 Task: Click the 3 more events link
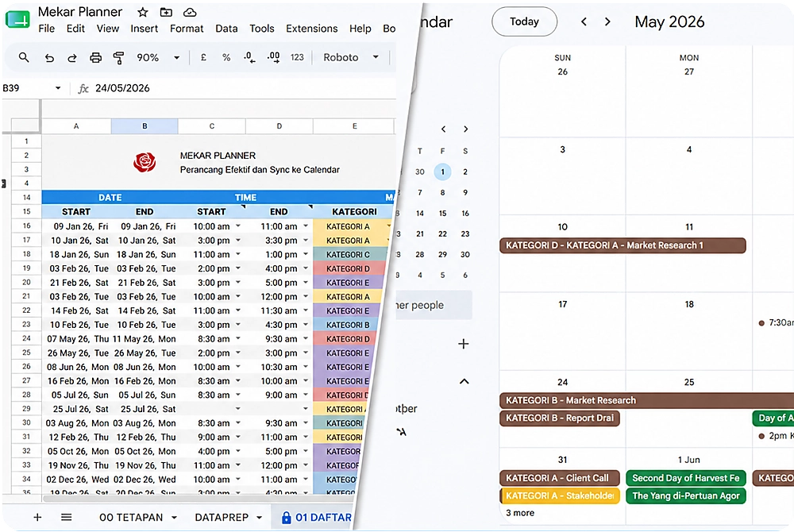pos(520,513)
